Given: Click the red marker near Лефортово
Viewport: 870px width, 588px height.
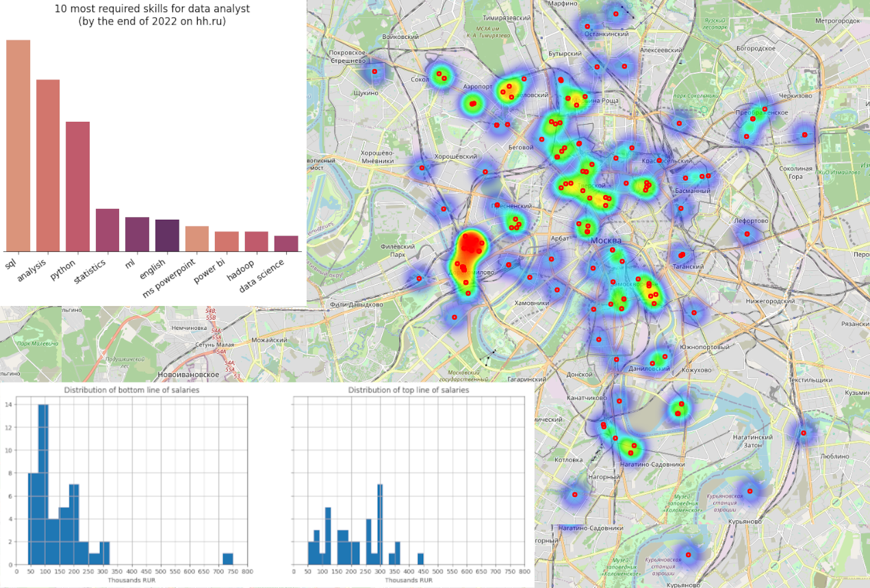Looking at the screenshot, I should 747,234.
